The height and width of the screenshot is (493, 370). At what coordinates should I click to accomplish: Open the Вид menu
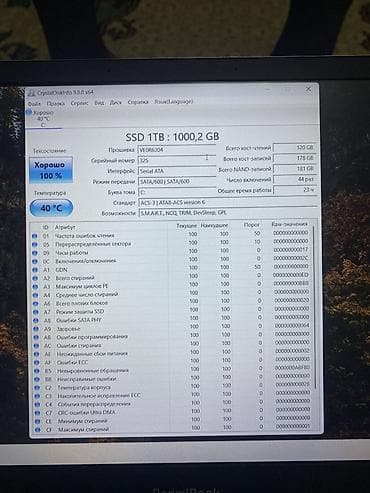(x=99, y=103)
